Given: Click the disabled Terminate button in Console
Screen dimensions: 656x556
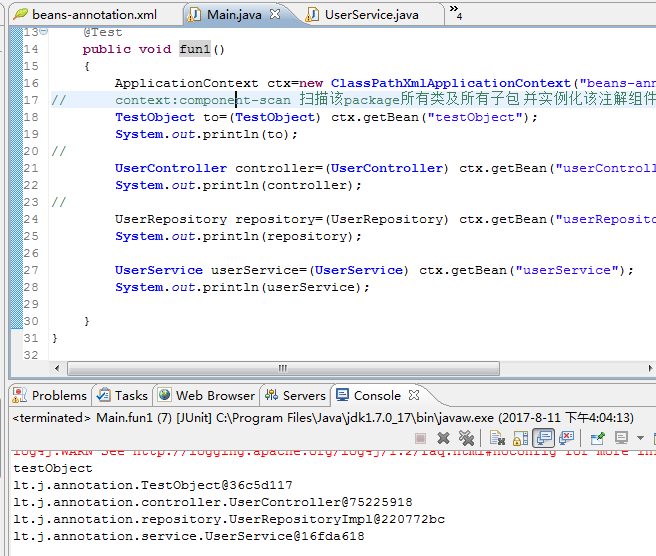Looking at the screenshot, I should tap(420, 438).
